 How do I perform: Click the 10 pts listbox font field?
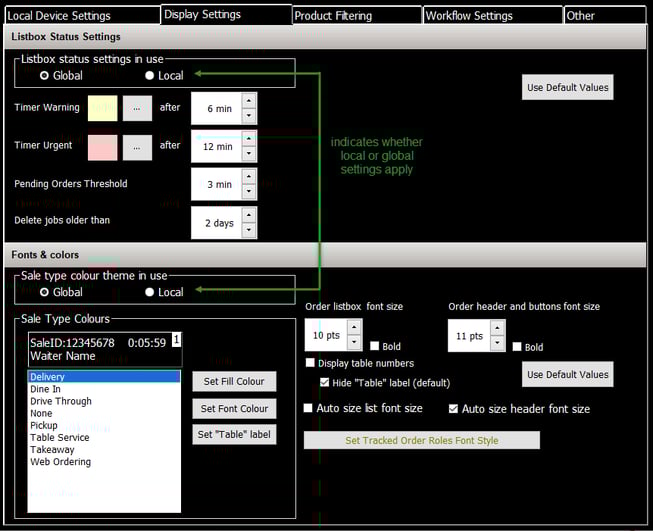pos(326,335)
